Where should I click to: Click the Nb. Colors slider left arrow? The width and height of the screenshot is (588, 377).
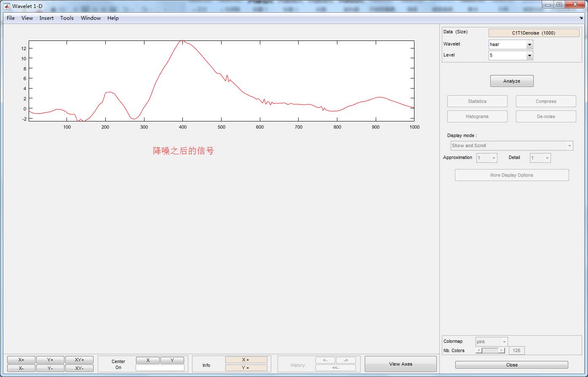(478, 350)
